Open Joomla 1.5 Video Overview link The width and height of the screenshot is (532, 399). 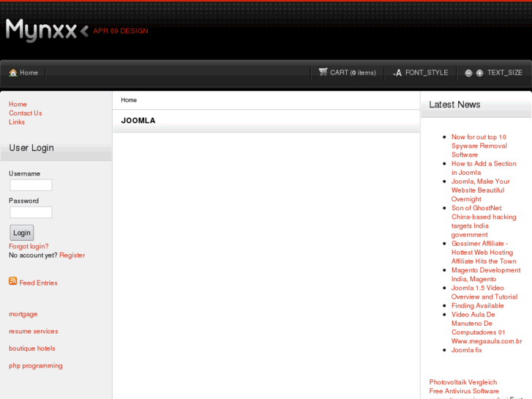[x=484, y=292]
